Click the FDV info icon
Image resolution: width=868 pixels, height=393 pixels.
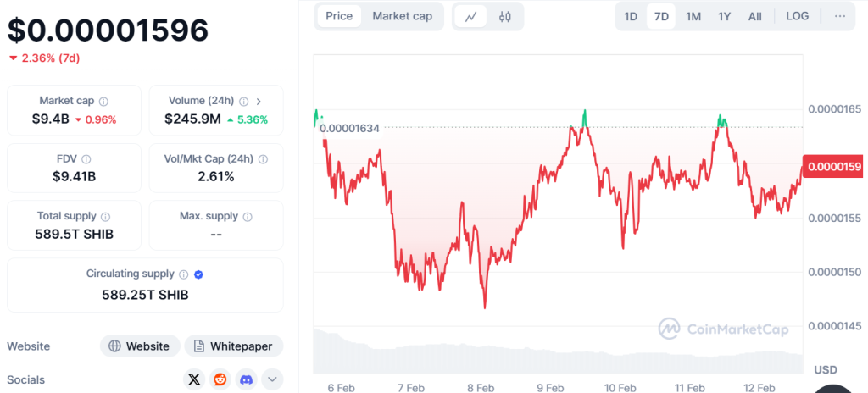[86, 158]
